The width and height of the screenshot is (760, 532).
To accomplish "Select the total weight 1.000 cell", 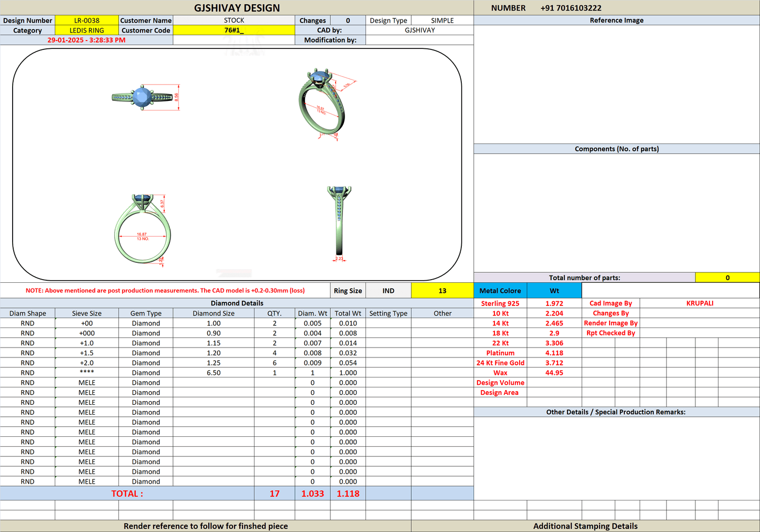I will pos(348,373).
